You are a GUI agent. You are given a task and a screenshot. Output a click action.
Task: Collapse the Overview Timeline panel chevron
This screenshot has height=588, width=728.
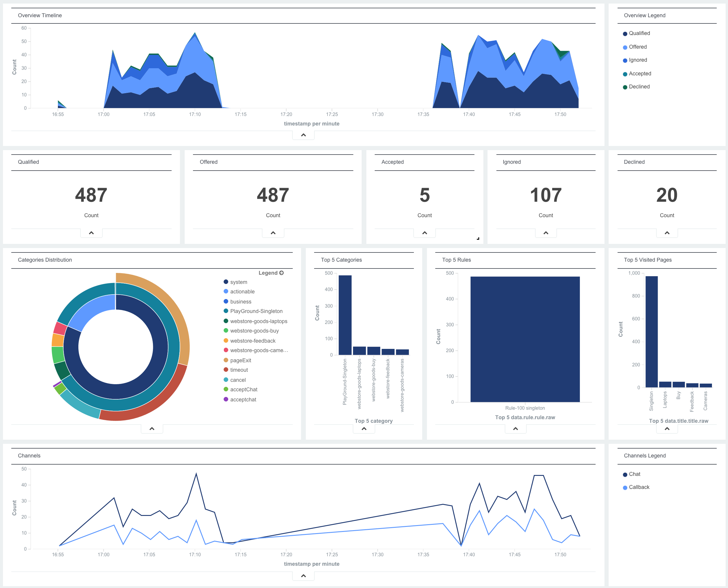pyautogui.click(x=303, y=135)
